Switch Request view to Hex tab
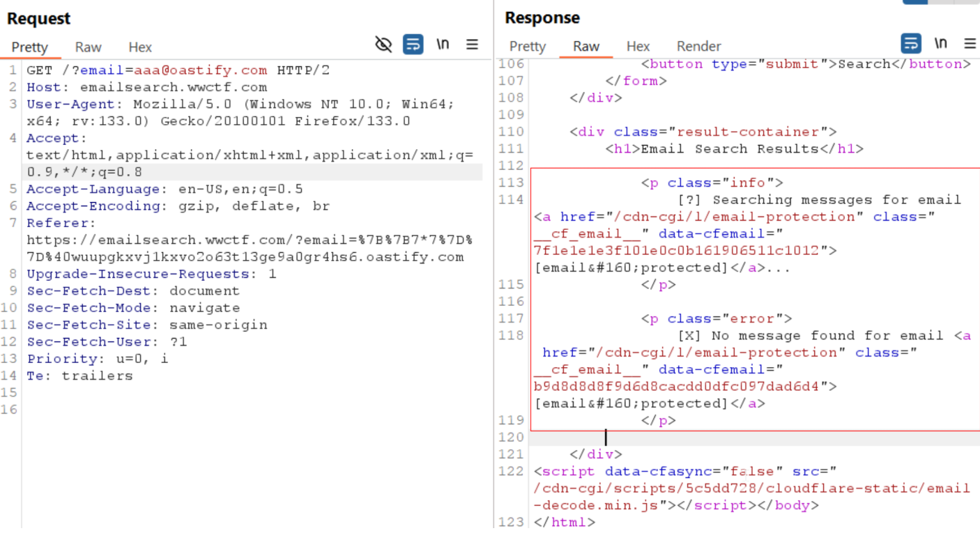Image resolution: width=980 pixels, height=533 pixels. tap(139, 47)
